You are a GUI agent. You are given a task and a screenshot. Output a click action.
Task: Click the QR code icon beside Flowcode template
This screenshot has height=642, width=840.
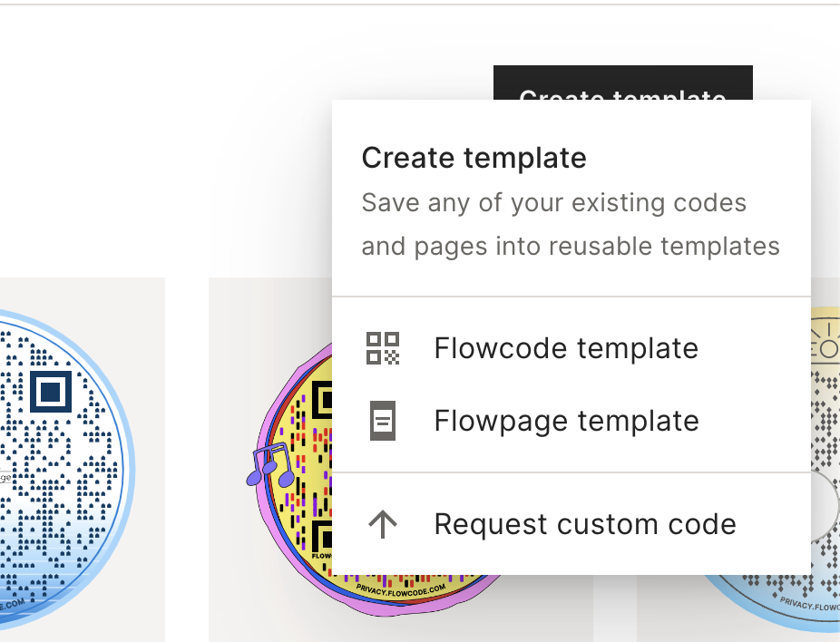tap(383, 348)
